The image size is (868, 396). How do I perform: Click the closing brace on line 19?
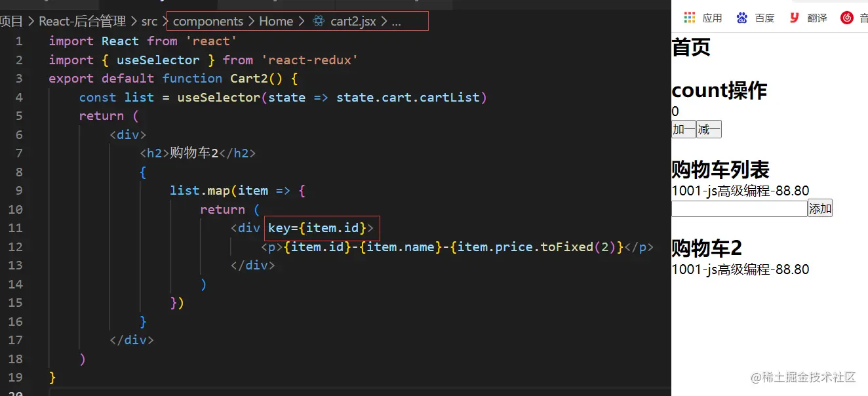tap(52, 378)
